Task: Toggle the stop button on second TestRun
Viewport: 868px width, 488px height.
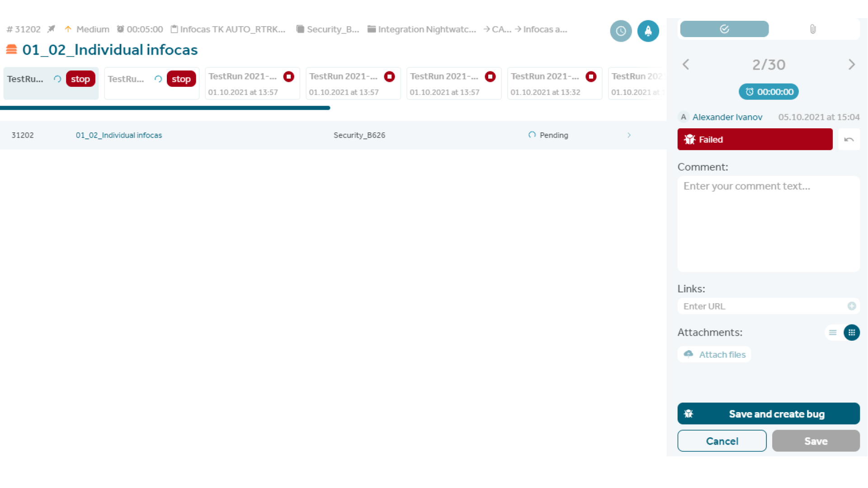Action: [x=181, y=79]
